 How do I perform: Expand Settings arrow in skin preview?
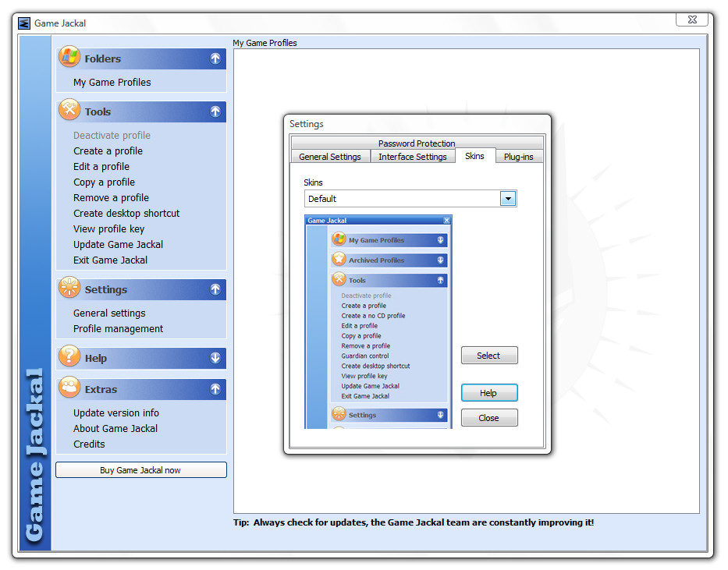(441, 415)
